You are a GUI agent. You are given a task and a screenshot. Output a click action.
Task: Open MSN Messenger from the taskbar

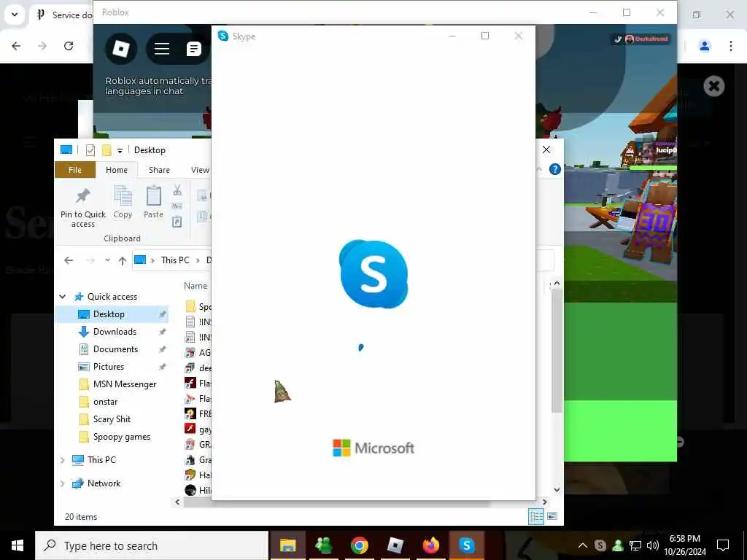(x=324, y=545)
